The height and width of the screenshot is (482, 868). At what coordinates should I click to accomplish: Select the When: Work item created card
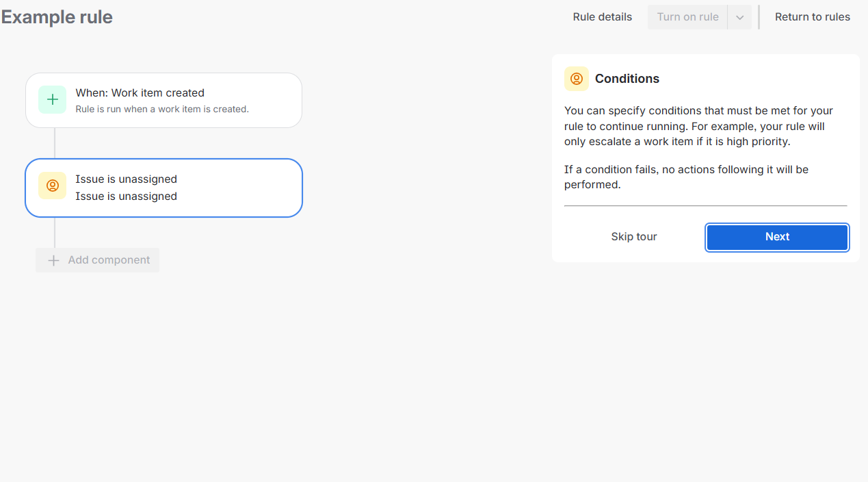163,100
